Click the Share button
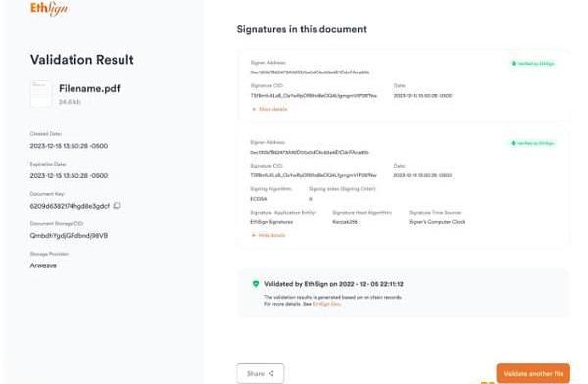 coord(261,373)
